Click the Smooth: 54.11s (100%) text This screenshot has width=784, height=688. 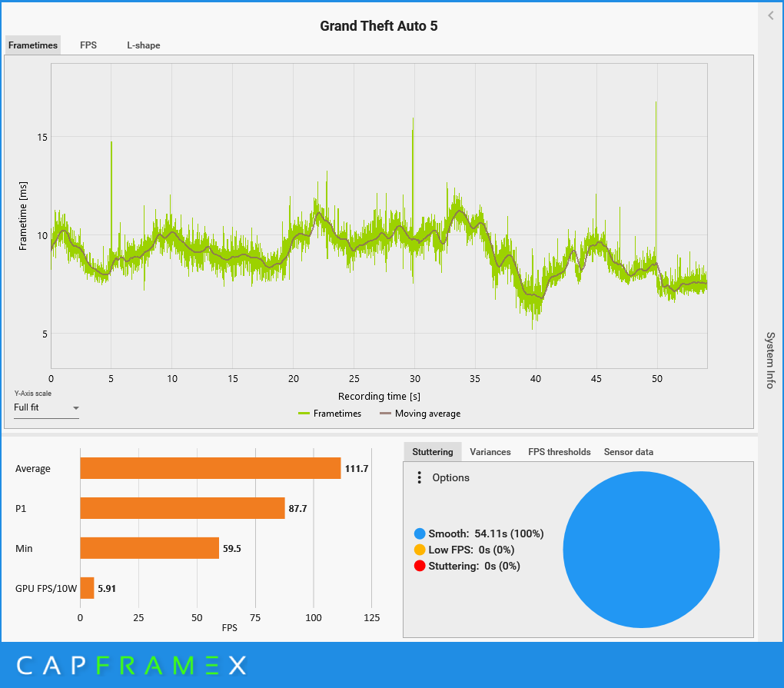(486, 533)
